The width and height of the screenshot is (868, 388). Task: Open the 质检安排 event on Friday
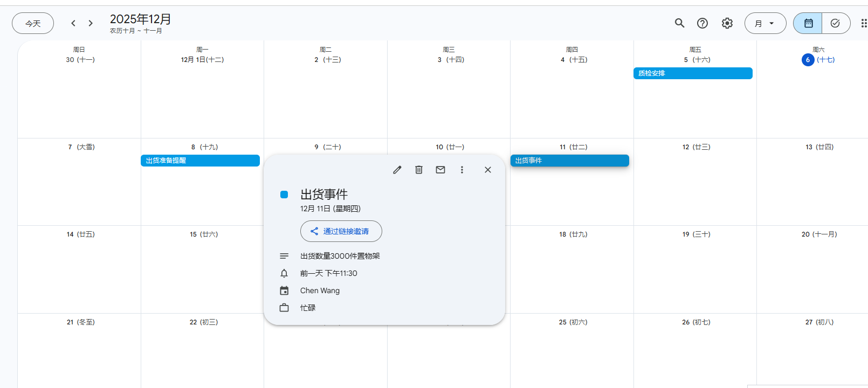pos(693,73)
